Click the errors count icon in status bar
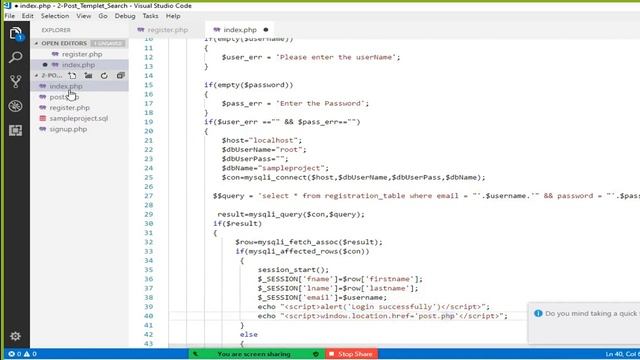 pos(11,354)
